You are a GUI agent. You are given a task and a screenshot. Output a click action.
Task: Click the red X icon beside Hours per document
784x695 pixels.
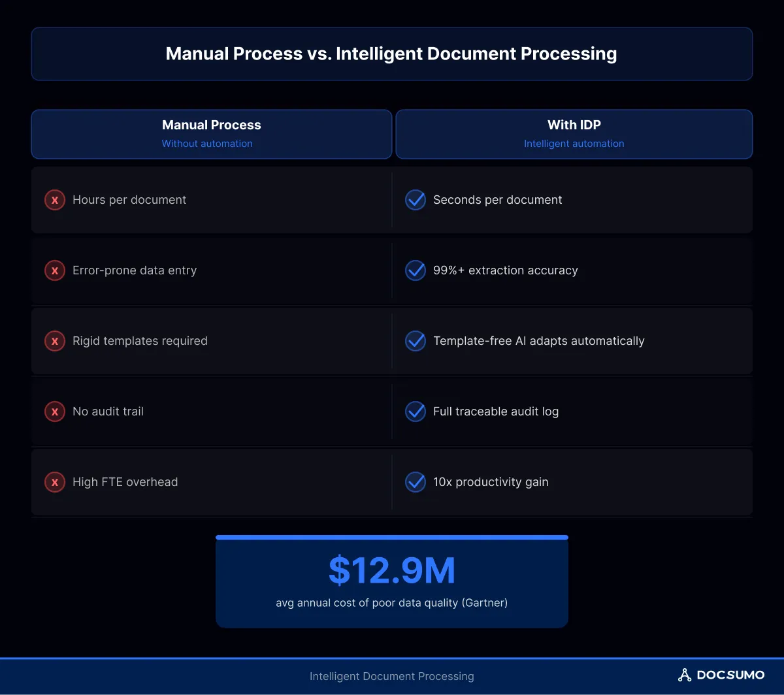(55, 200)
